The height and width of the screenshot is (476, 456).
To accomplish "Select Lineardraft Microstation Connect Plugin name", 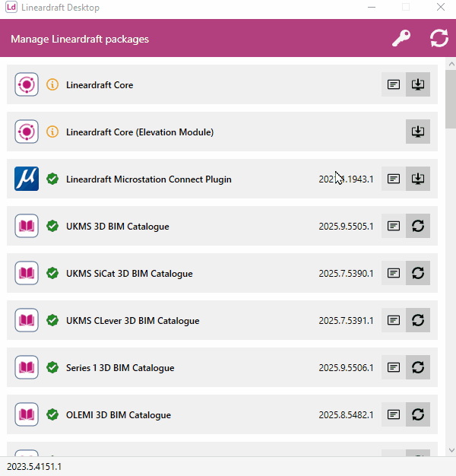I will [149, 179].
